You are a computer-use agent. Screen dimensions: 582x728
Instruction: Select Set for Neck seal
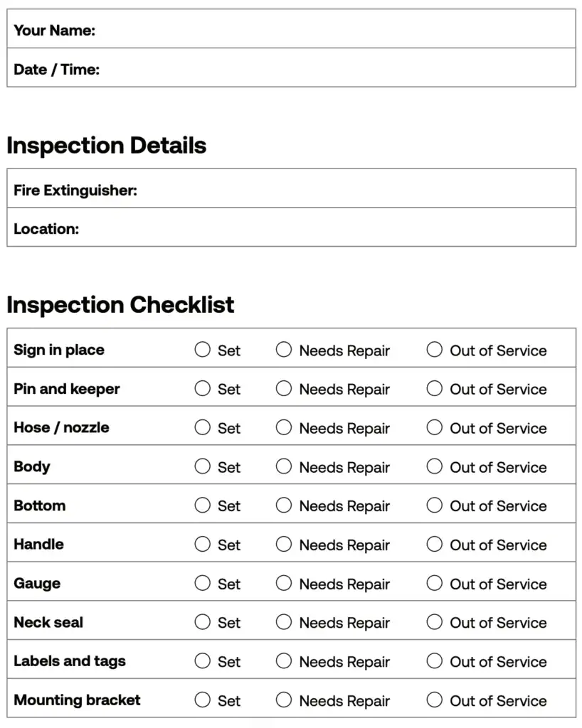[x=203, y=621]
